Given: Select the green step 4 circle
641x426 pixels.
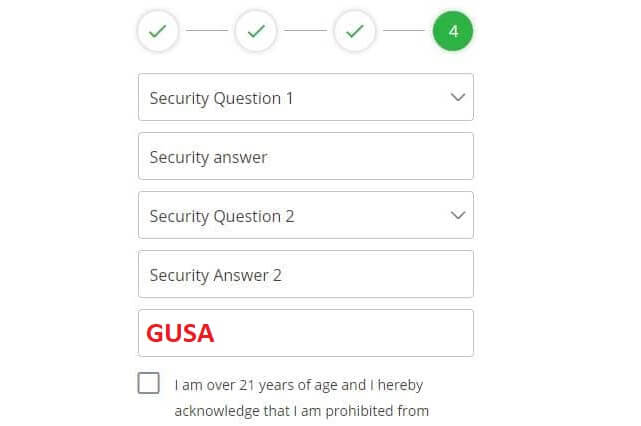Looking at the screenshot, I should (x=453, y=31).
